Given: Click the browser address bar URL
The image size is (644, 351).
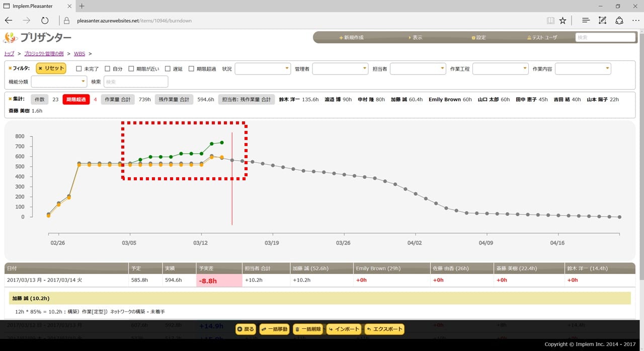Looking at the screenshot, I should [x=135, y=21].
